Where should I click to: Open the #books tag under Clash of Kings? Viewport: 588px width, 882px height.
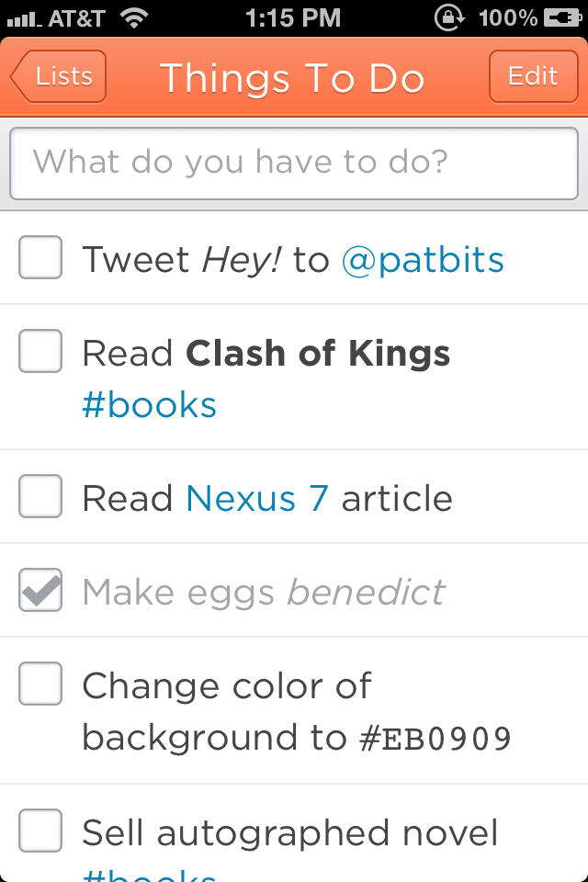149,405
